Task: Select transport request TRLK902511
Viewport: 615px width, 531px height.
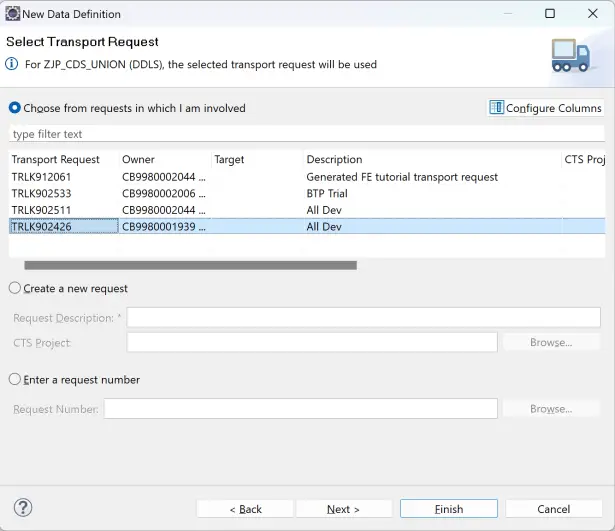Action: click(x=41, y=210)
